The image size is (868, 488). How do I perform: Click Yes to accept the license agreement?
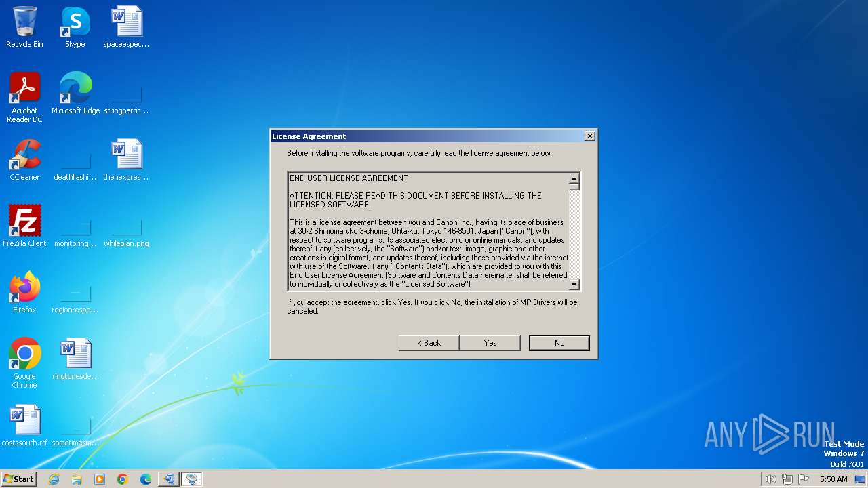(x=490, y=343)
